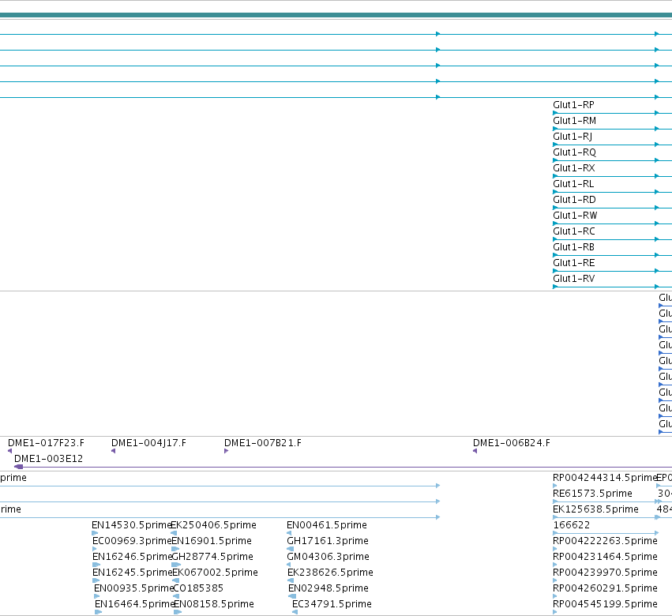The height and width of the screenshot is (616, 672).
Task: Select the RP004244314.5prime label
Action: [605, 478]
